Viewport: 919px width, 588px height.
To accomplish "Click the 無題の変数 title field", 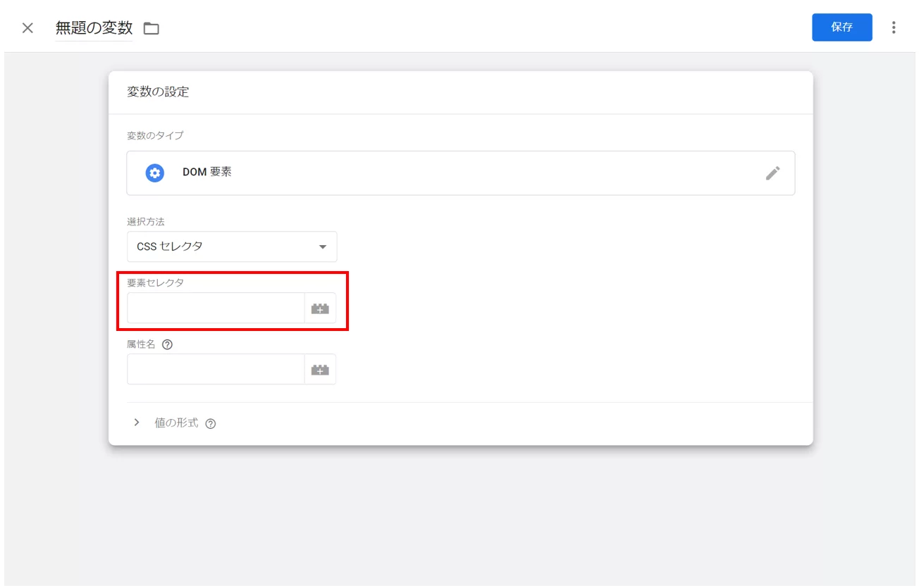I will coord(94,28).
